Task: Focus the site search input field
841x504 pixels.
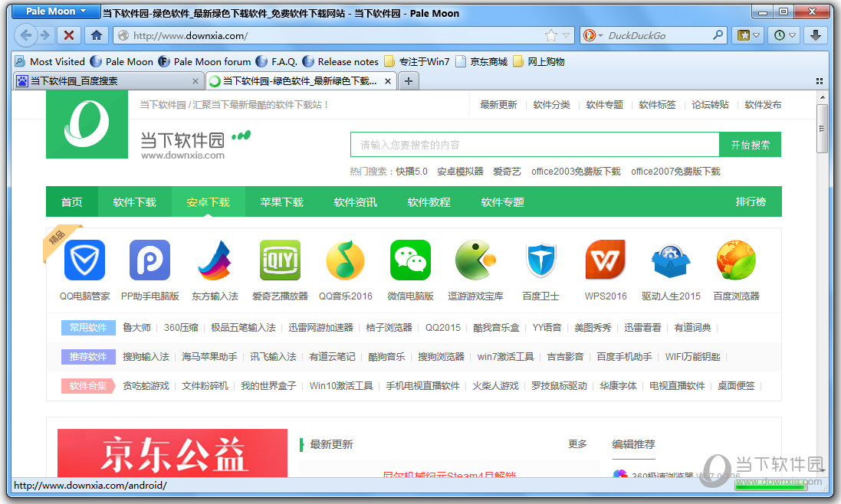Action: (535, 145)
